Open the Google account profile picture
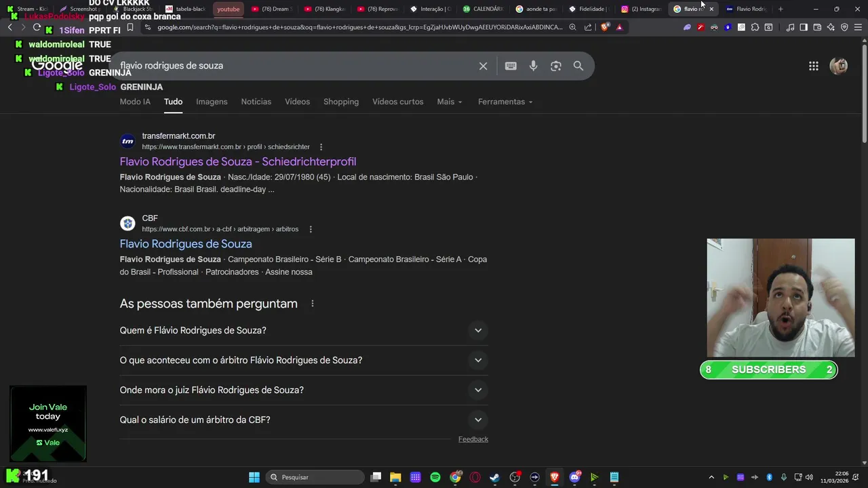 pos(839,66)
